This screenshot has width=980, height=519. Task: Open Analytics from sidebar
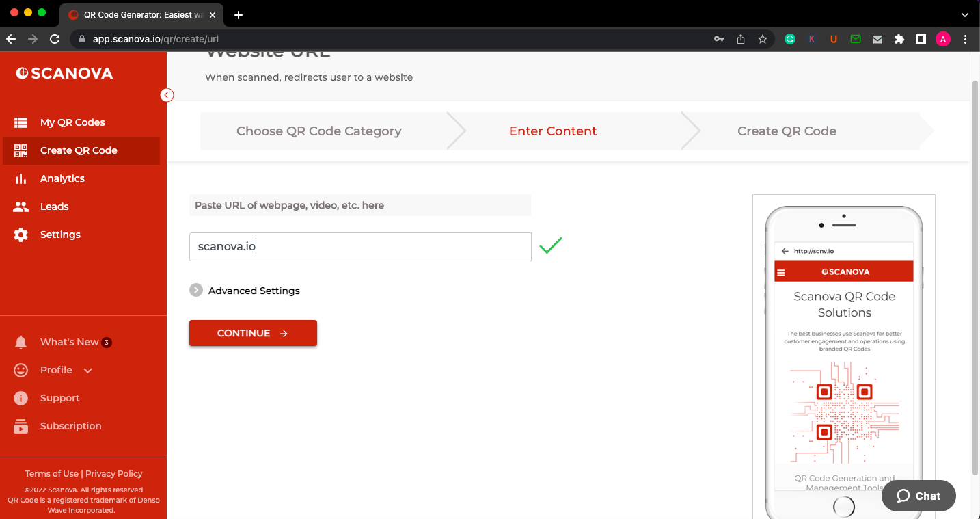click(62, 178)
